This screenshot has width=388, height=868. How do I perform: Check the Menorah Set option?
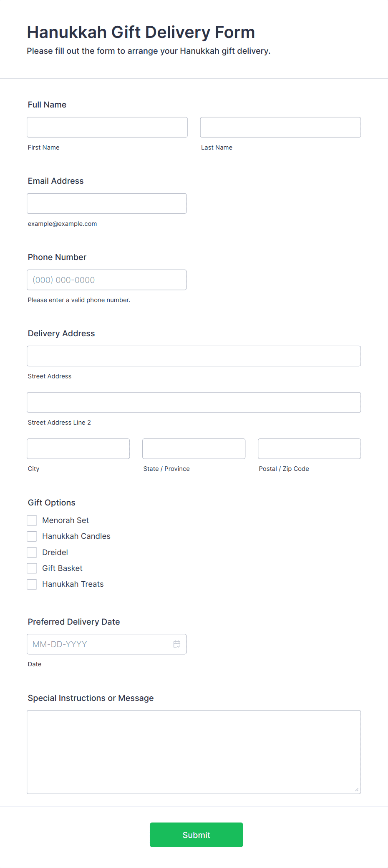click(32, 520)
